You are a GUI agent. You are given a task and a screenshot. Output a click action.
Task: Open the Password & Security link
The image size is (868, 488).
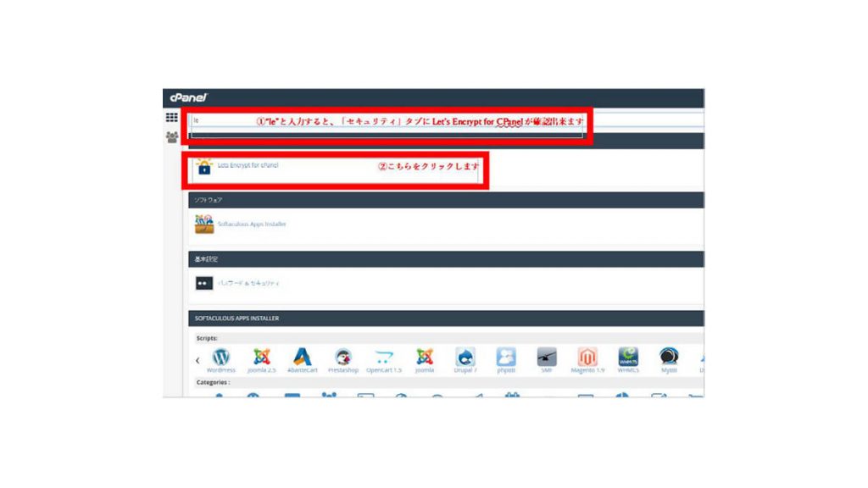(248, 283)
